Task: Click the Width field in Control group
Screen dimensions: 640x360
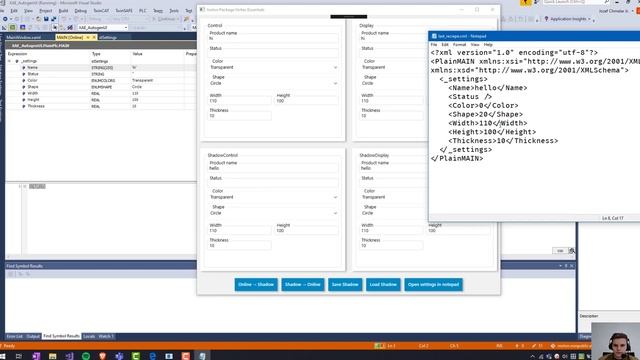Action: 239,101
